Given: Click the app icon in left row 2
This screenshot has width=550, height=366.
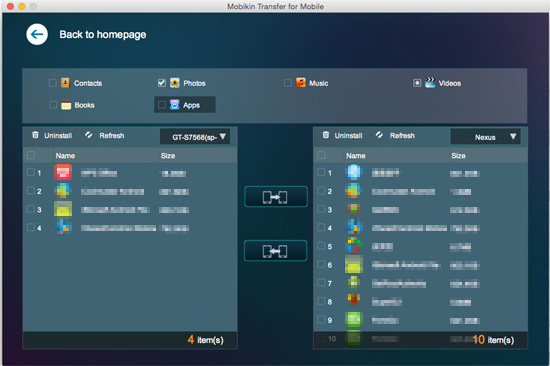Looking at the screenshot, I should click(63, 191).
